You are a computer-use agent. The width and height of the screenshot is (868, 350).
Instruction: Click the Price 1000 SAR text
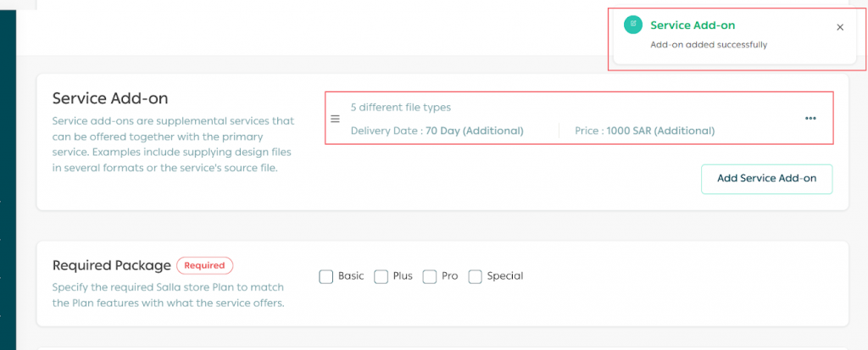pos(645,131)
